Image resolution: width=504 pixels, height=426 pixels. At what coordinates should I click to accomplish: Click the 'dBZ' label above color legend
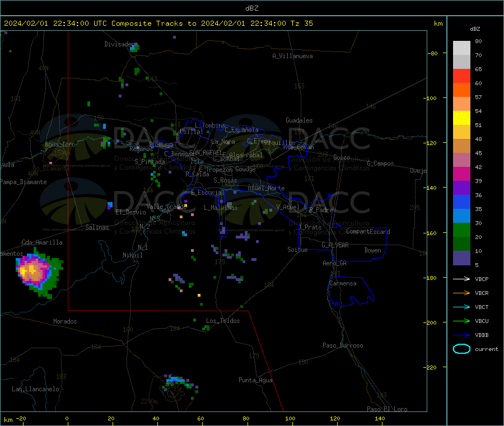(475, 29)
